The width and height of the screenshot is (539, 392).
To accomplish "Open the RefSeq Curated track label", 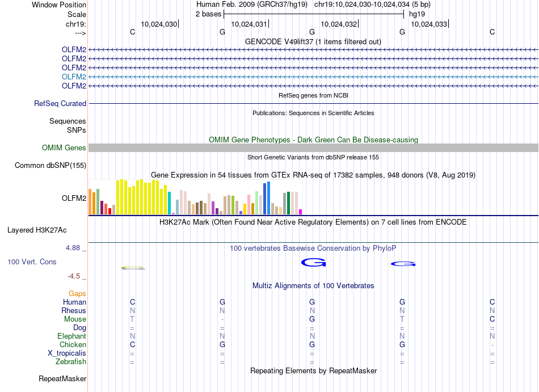I will pos(60,103).
